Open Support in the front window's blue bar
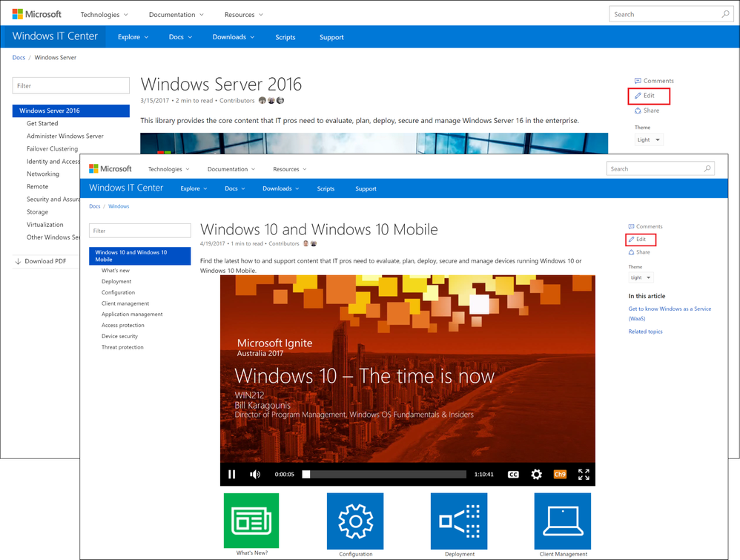 click(x=366, y=188)
